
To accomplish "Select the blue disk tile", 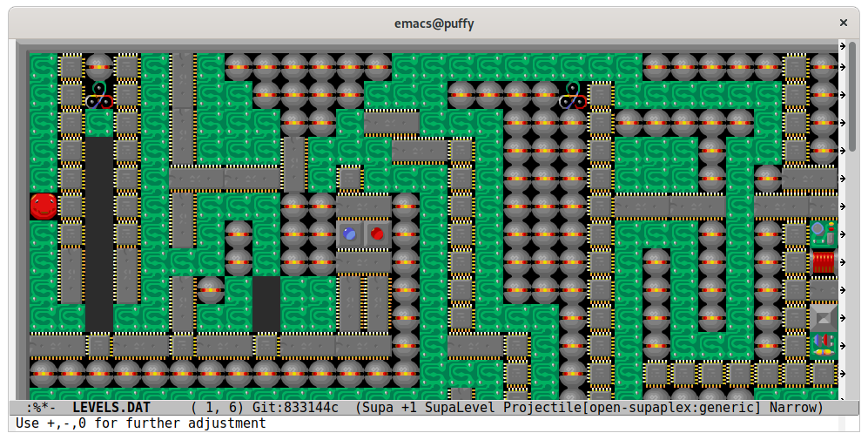I will pos(350,234).
